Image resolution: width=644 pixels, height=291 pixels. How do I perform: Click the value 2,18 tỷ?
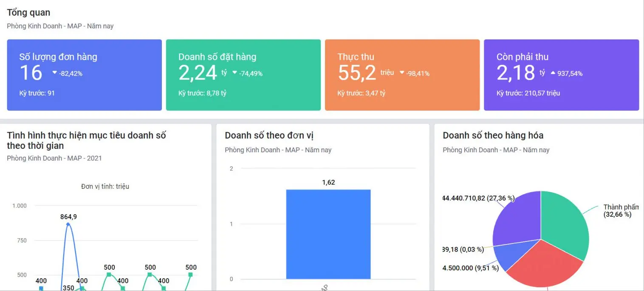pos(521,73)
